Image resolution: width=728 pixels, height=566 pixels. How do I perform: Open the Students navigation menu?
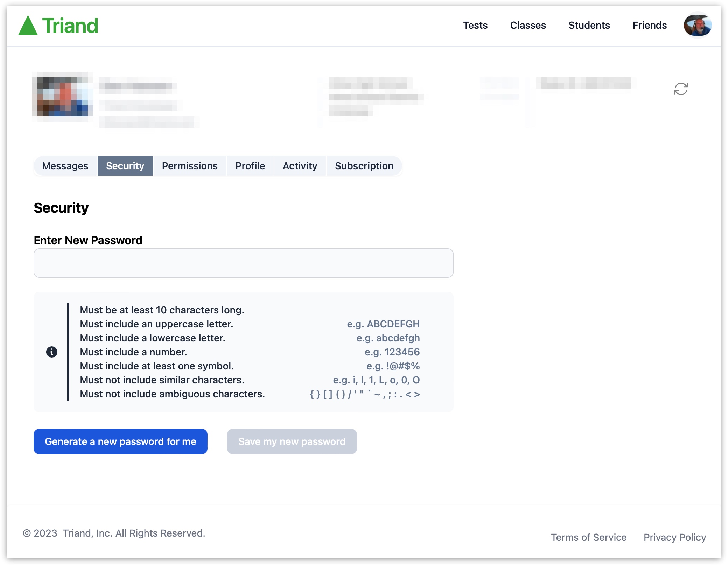tap(589, 25)
